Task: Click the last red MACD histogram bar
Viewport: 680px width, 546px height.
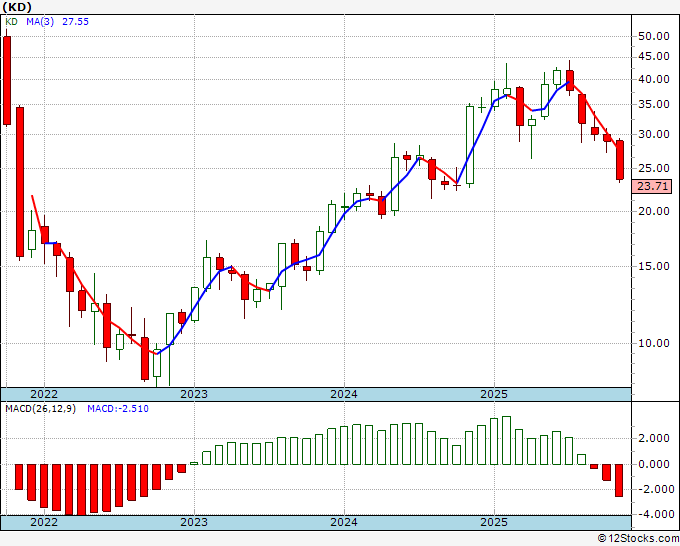Action: pos(619,480)
